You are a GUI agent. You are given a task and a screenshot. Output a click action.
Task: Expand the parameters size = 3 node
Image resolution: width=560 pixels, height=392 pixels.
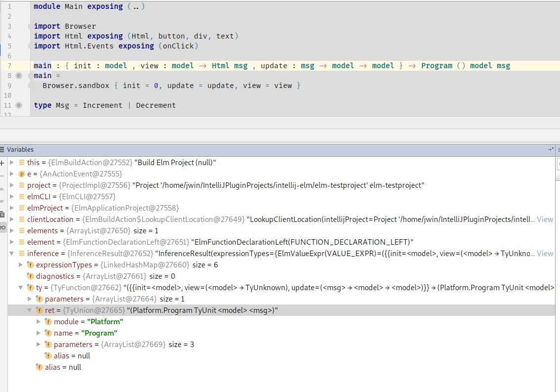point(38,344)
